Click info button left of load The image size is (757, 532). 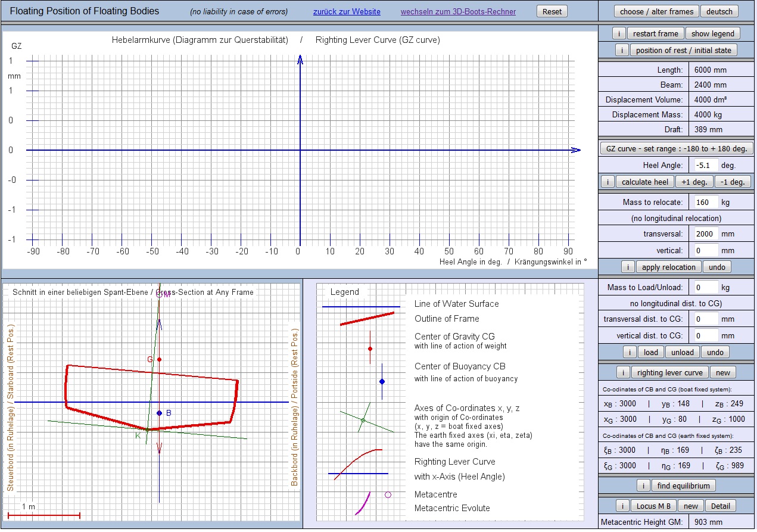tap(630, 352)
